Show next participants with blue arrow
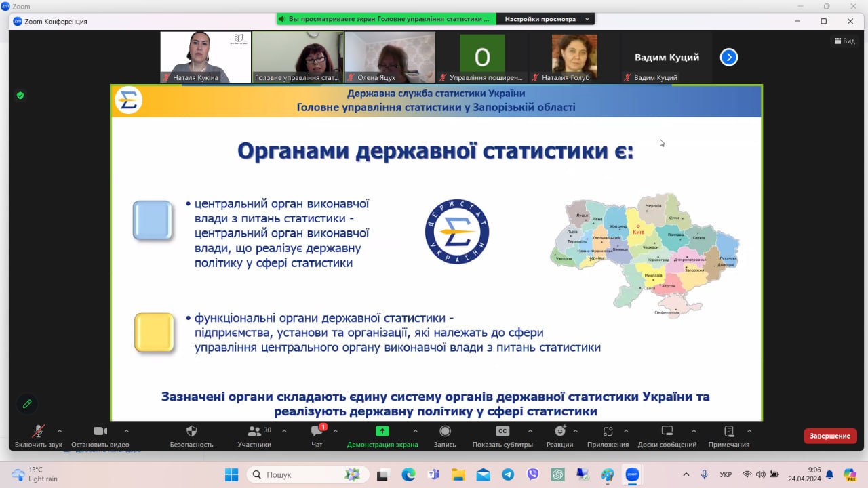868x488 pixels. coord(728,58)
